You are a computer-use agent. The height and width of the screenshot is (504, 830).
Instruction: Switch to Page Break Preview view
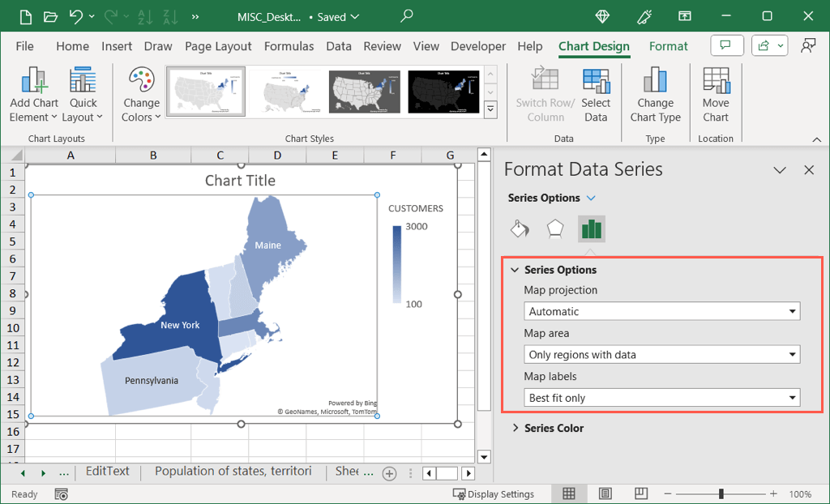click(641, 493)
